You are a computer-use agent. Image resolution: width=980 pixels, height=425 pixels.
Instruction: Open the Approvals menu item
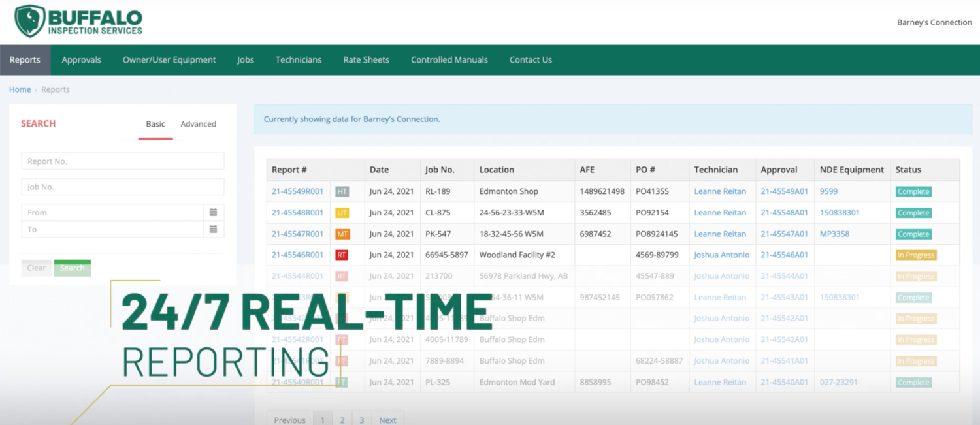pyautogui.click(x=81, y=60)
